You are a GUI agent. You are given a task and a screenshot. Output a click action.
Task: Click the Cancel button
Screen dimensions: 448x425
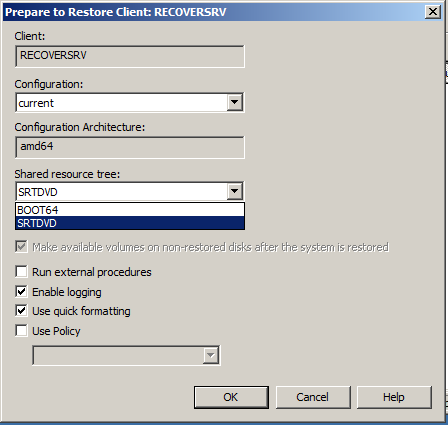click(313, 397)
